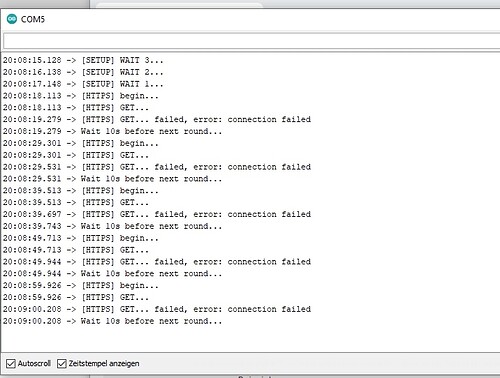Select the '[SETUP] WAIT 2...' log line
Screen dimensions: 500x378
83,72
